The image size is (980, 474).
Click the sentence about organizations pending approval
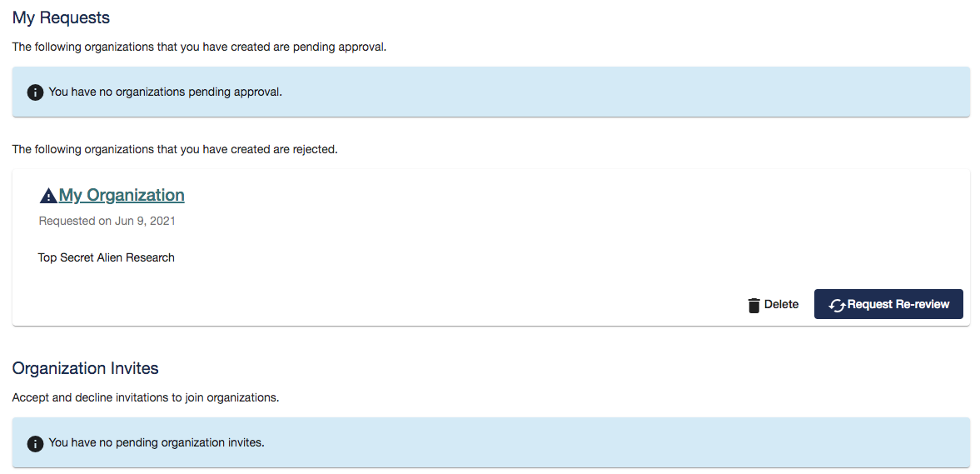click(x=199, y=47)
